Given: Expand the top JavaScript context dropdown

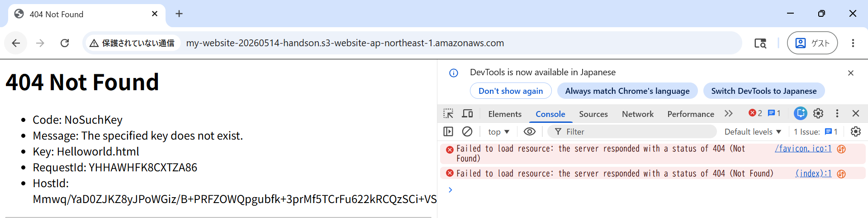Looking at the screenshot, I should [498, 132].
